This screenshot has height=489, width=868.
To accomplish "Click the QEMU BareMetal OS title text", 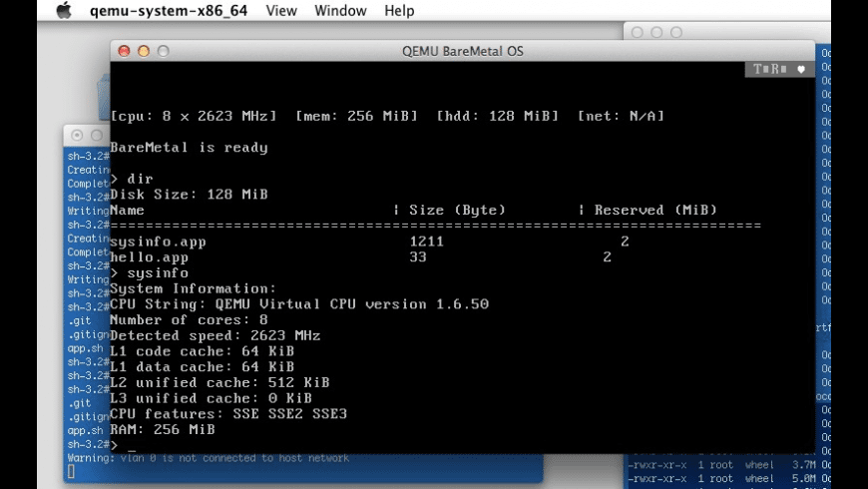I will (x=462, y=51).
